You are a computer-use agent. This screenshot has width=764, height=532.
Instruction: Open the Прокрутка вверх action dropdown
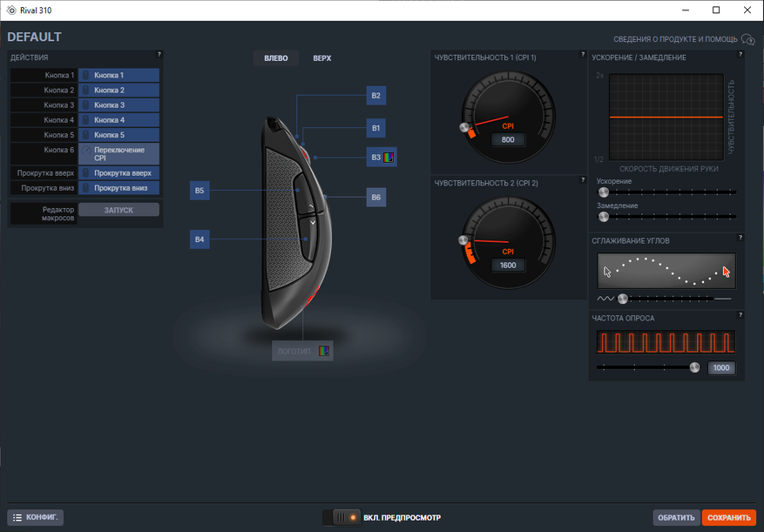pos(118,173)
